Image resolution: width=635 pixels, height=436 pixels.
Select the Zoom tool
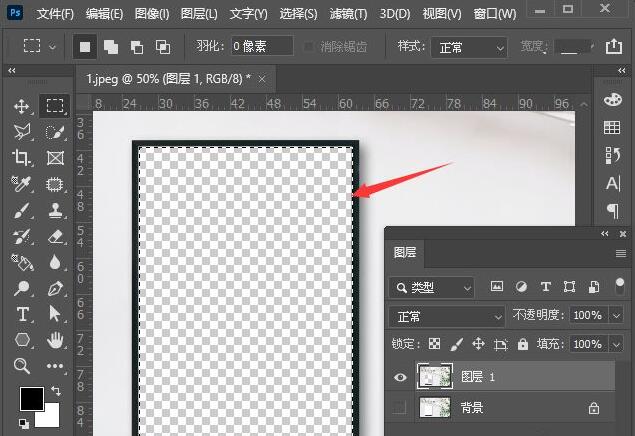[x=21, y=366]
